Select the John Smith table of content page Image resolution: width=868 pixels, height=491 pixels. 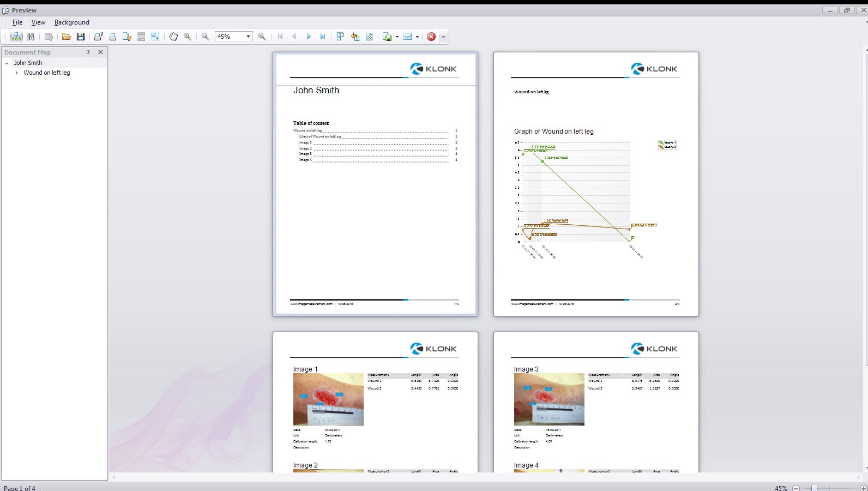pos(375,184)
